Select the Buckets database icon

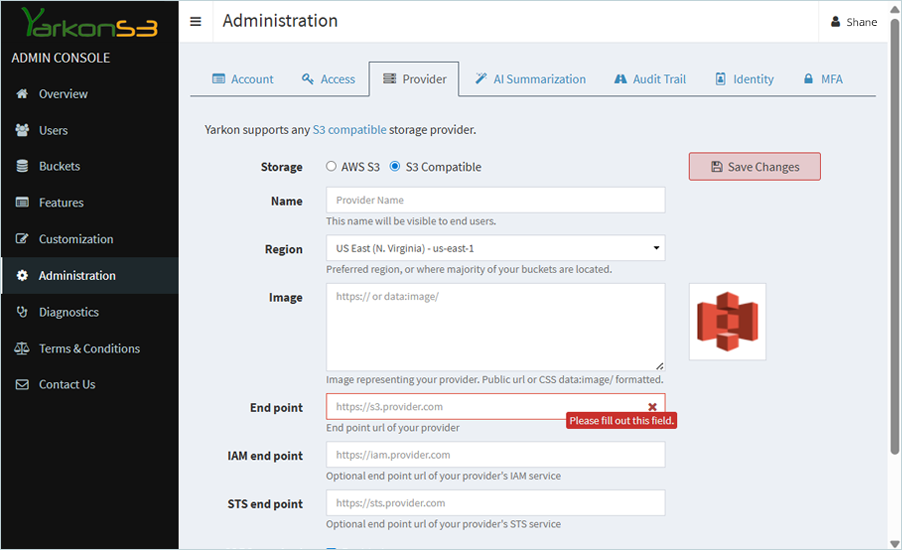pos(22,166)
